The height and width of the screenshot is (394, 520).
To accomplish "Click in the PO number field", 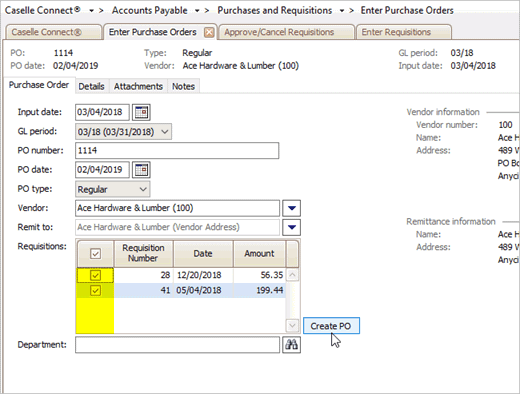I will 177,151.
